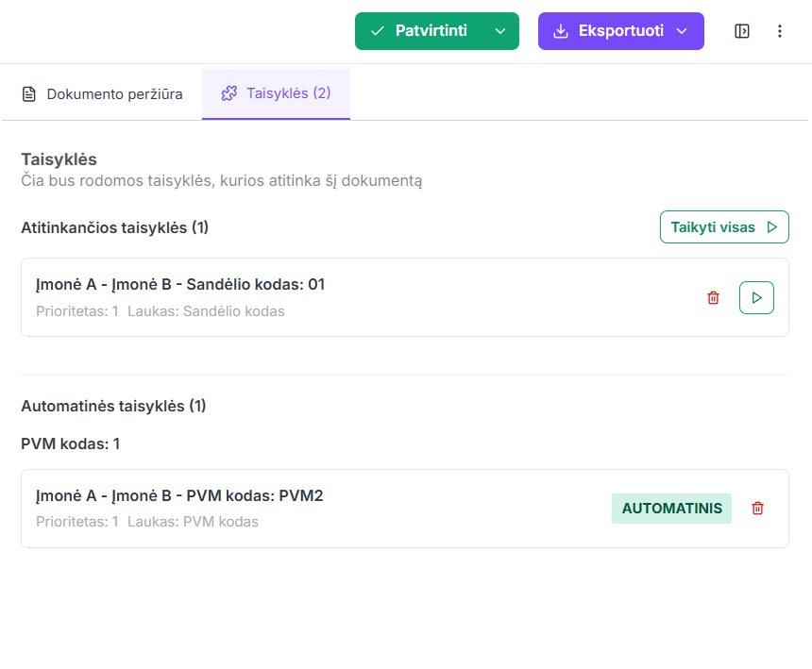Viewport: 812px width, 669px height.
Task: Toggle the side panel layout icon
Action: [x=742, y=31]
